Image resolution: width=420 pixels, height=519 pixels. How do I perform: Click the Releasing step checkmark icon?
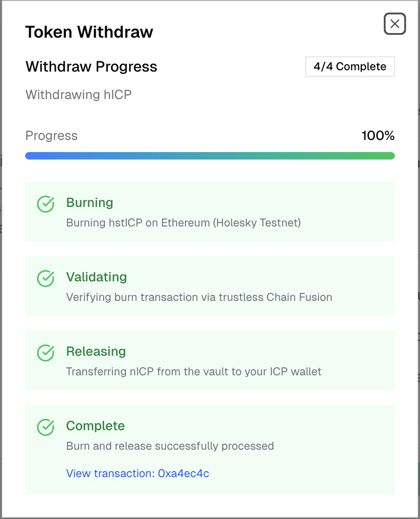[x=46, y=353]
